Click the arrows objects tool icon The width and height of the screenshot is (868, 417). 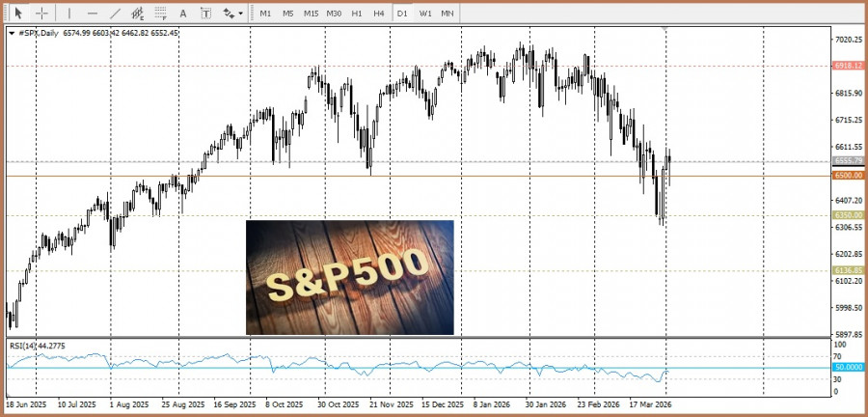(229, 13)
